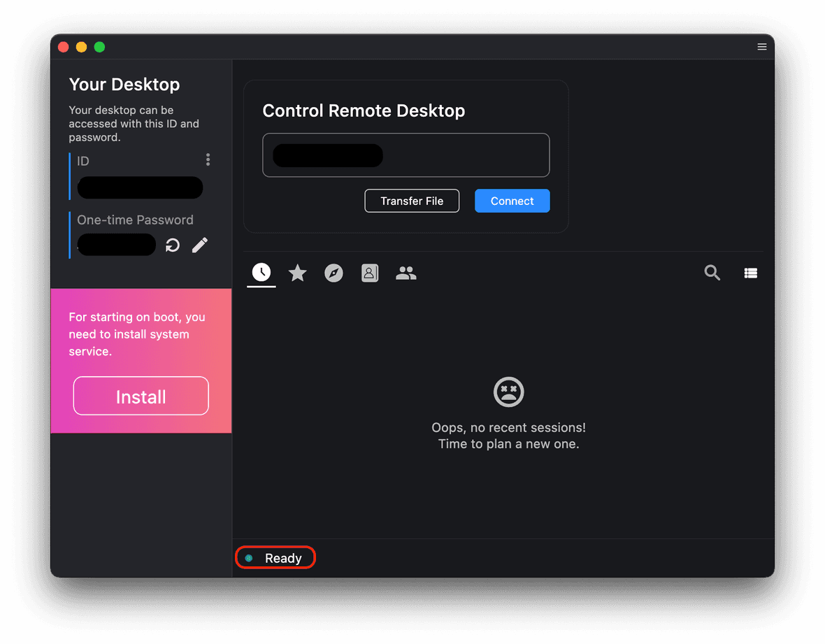Click Install in the pink service banner

click(141, 395)
